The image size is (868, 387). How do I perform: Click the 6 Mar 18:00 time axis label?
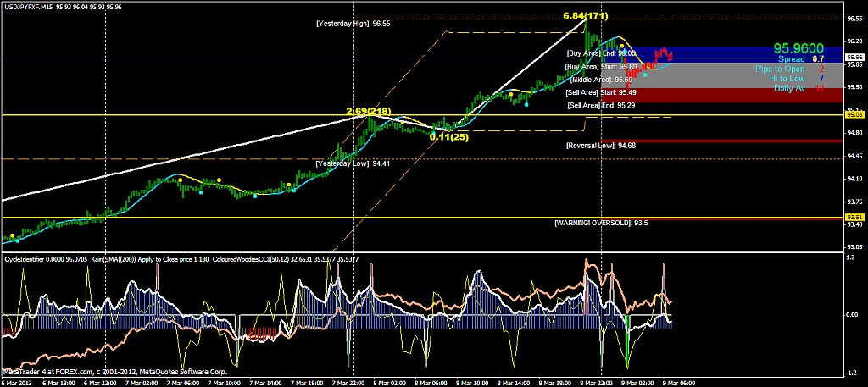click(x=58, y=382)
